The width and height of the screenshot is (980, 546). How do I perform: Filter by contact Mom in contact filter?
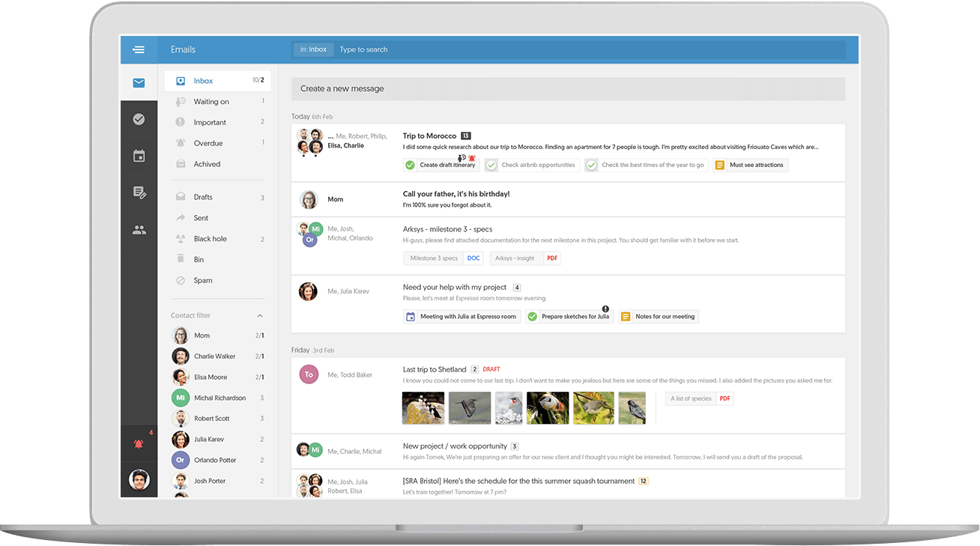coord(217,336)
